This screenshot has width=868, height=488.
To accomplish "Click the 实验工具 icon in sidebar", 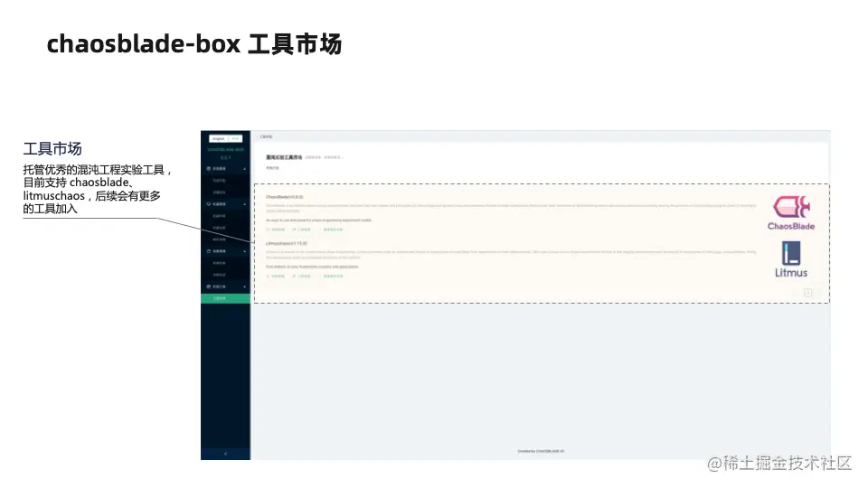I will [209, 286].
